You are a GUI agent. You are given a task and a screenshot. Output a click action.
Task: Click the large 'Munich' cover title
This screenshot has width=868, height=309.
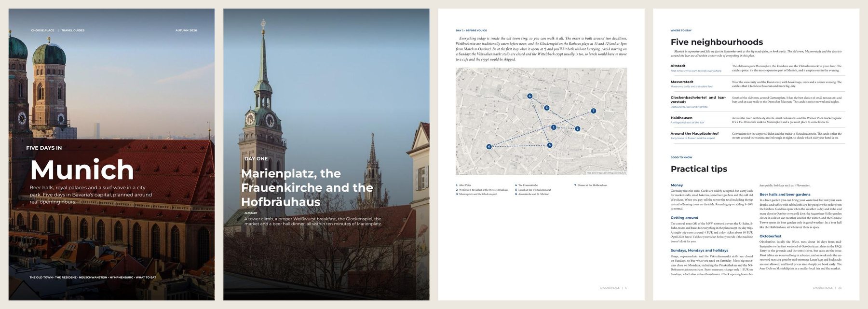click(x=82, y=170)
